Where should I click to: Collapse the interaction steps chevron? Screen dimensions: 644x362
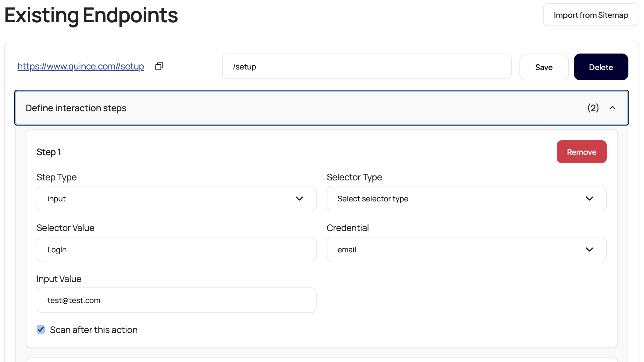612,108
